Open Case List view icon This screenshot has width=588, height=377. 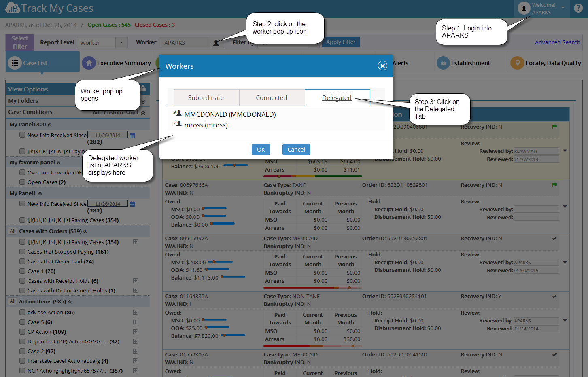15,63
